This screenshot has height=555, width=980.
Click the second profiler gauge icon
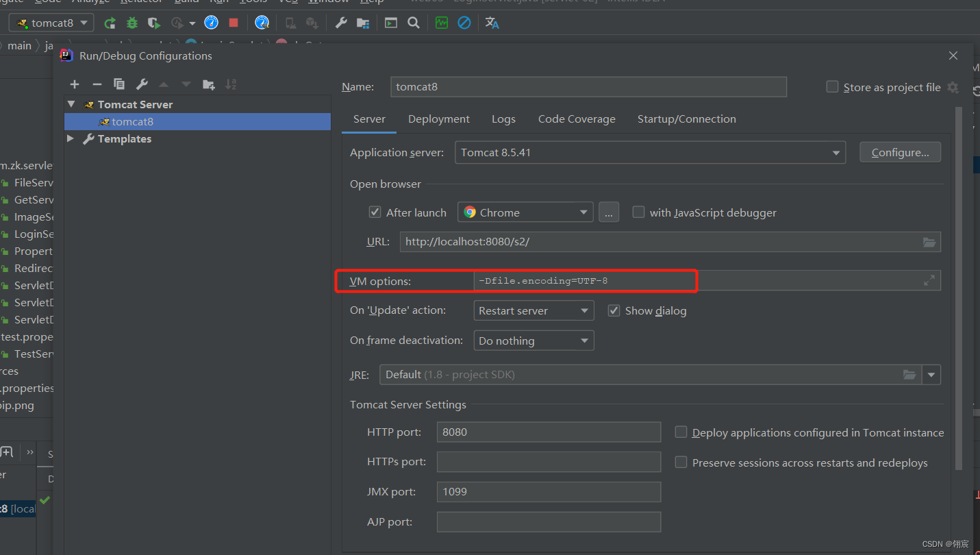click(x=262, y=23)
